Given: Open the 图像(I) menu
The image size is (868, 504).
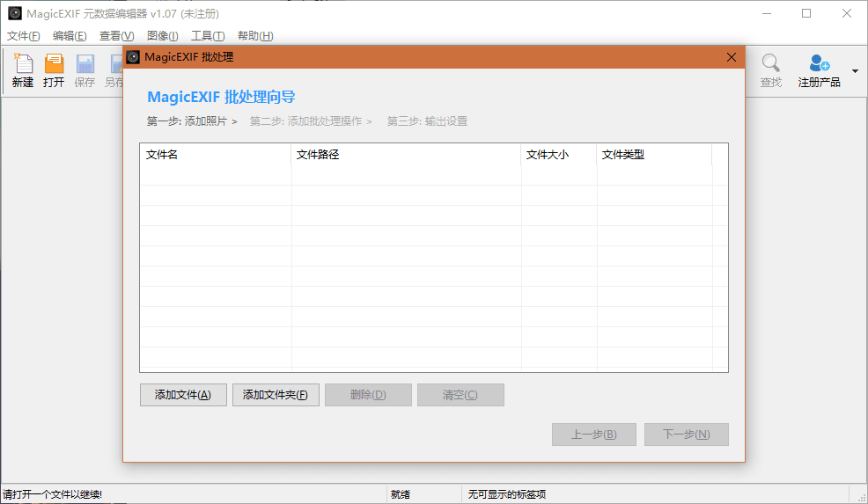Looking at the screenshot, I should click(x=163, y=36).
